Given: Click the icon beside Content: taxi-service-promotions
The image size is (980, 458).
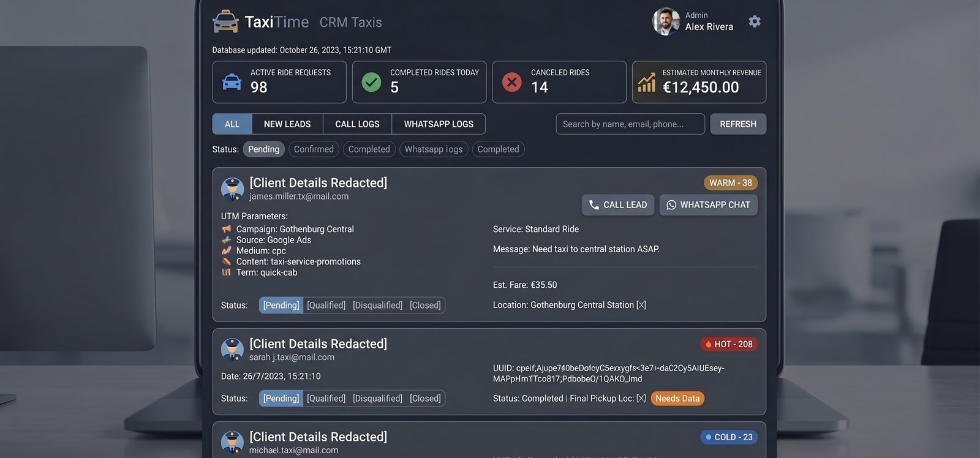Looking at the screenshot, I should [x=227, y=261].
